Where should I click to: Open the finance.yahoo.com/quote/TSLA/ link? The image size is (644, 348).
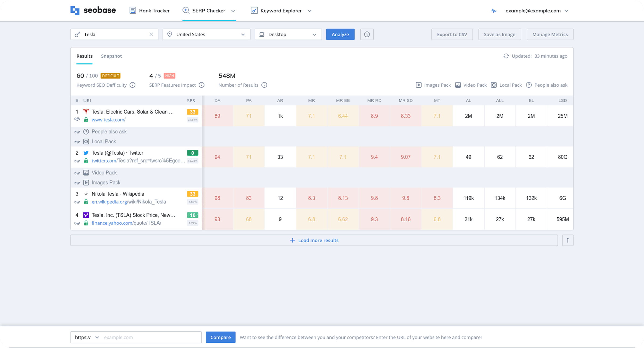point(126,223)
